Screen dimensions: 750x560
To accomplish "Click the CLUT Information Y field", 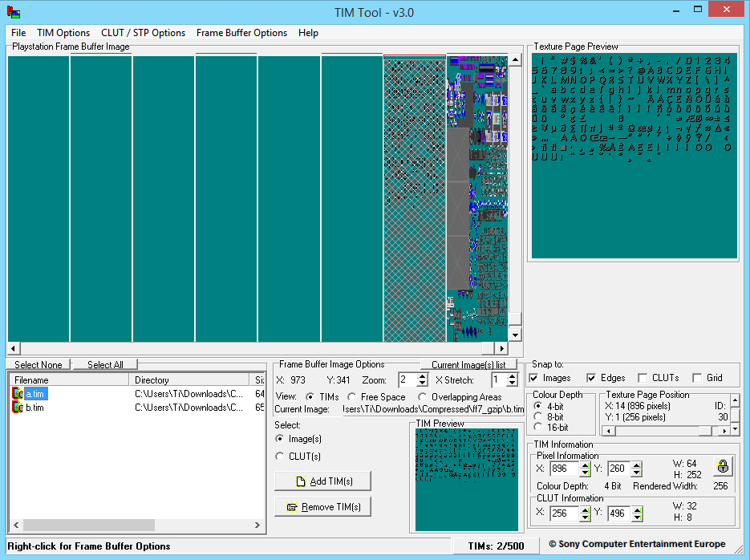I will [x=619, y=513].
